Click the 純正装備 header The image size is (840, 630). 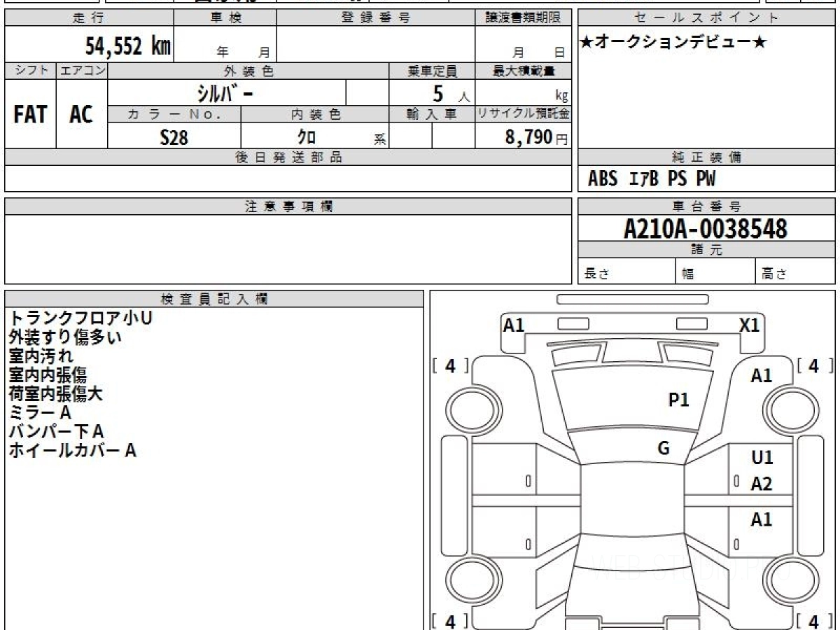(x=706, y=157)
